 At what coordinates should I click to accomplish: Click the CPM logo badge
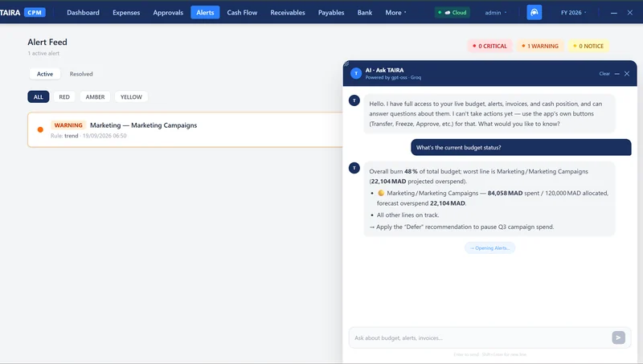[x=35, y=12]
